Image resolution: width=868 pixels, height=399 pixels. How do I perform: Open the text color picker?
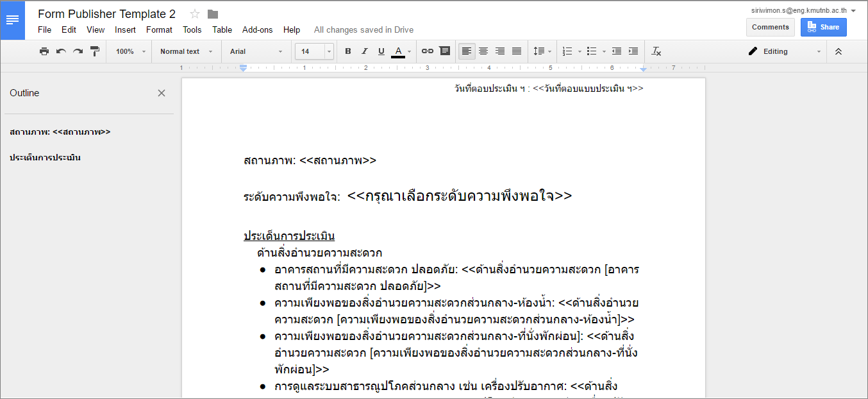[398, 51]
